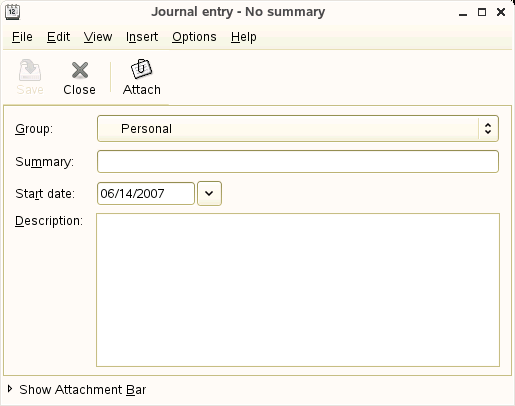Click into the Start date field 06/14/2007
The width and height of the screenshot is (515, 406).
pyautogui.click(x=146, y=193)
